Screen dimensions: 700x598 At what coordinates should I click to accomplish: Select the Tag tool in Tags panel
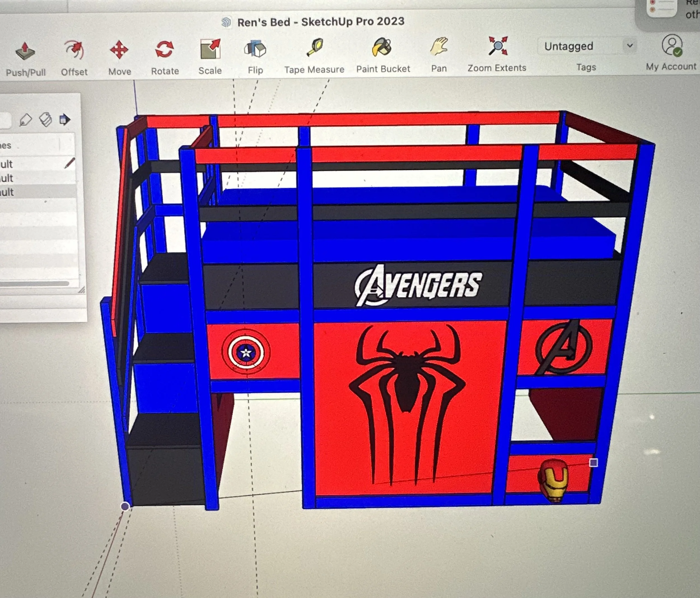[x=26, y=120]
